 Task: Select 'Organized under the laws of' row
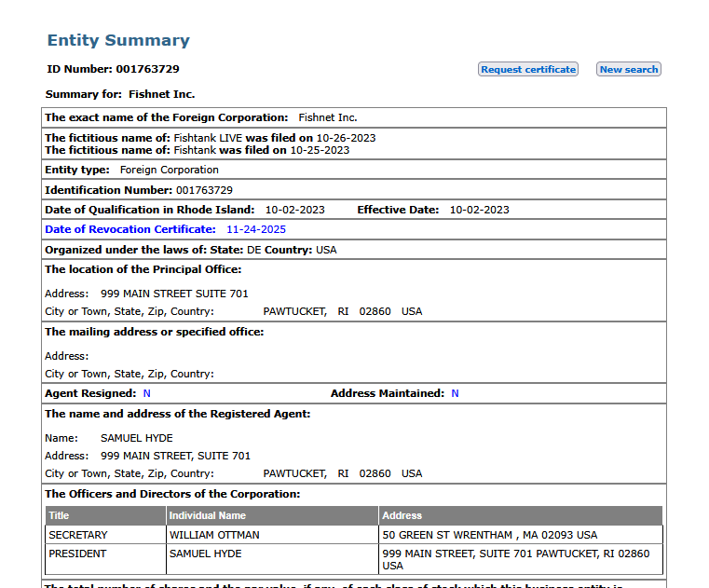click(354, 250)
